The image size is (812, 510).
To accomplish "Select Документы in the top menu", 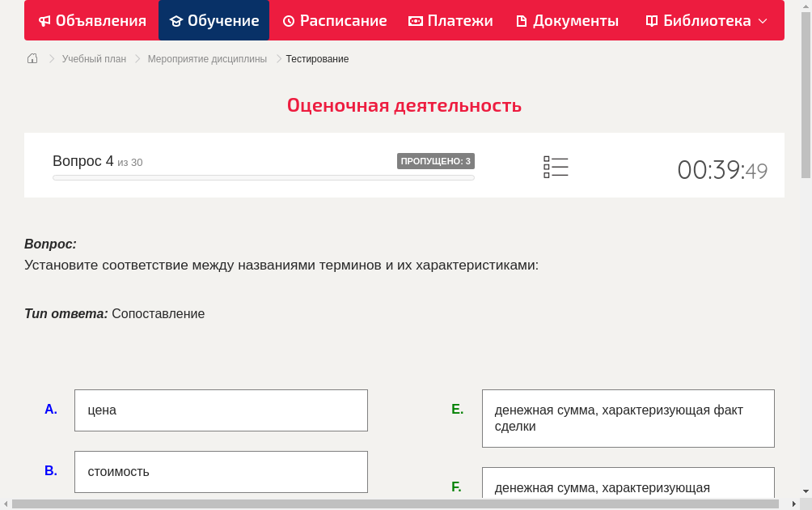I will tap(566, 20).
